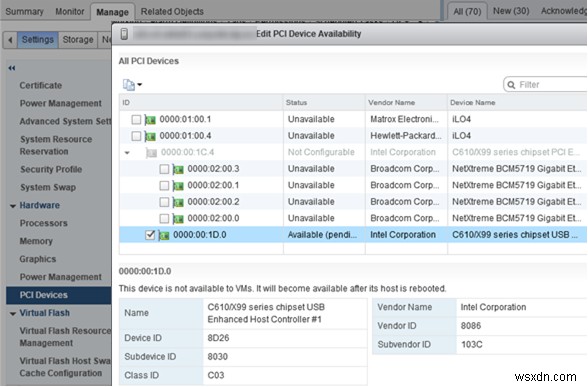The width and height of the screenshot is (588, 387).
Task: Click the device icon for 0000:01:00.1
Action: [150, 120]
